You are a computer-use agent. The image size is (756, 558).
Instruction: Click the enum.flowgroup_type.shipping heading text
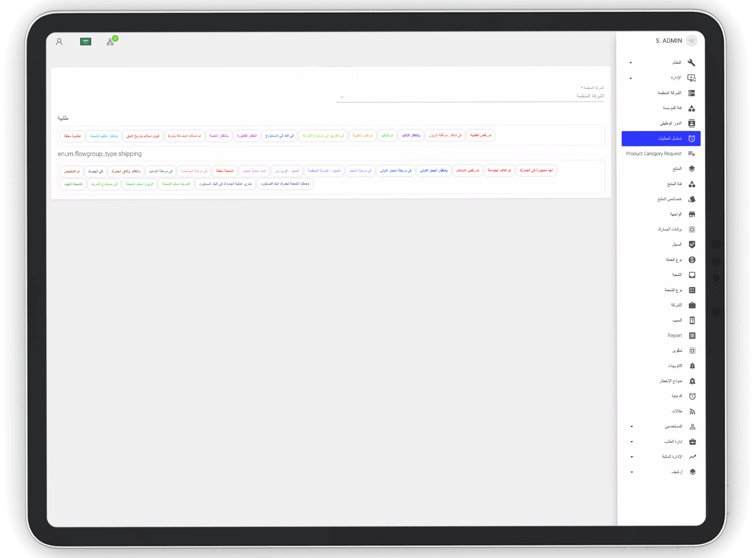point(100,154)
